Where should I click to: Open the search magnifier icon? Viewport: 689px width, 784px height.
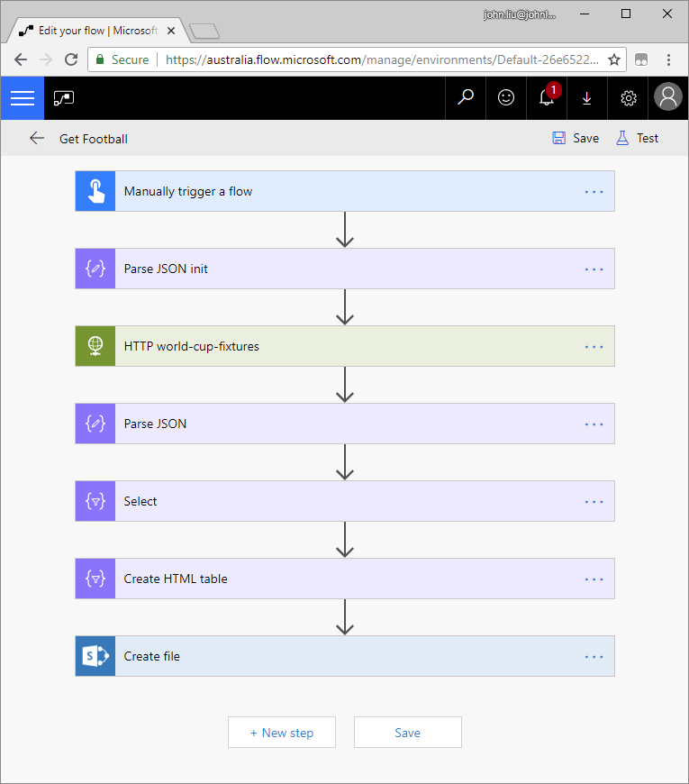466,98
